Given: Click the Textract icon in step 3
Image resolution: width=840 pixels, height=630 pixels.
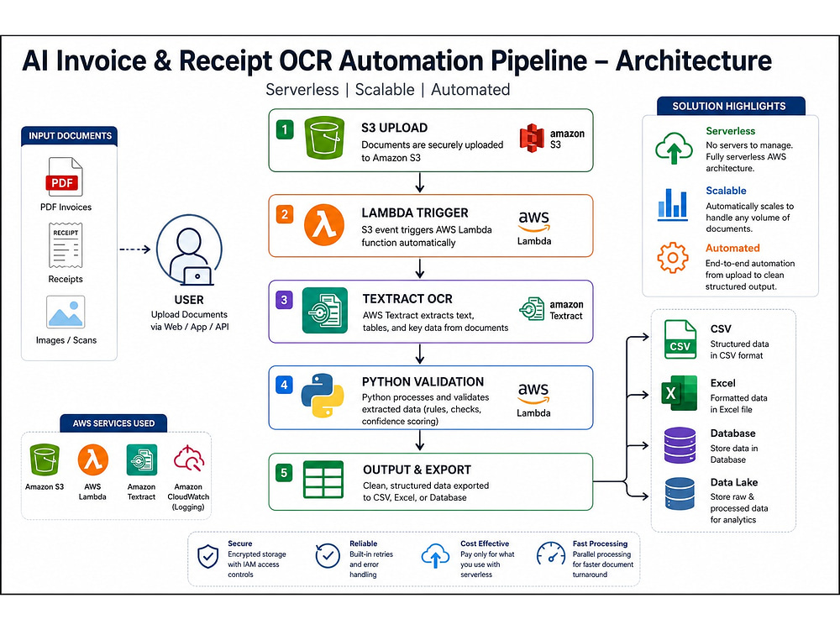Looking at the screenshot, I should click(324, 311).
